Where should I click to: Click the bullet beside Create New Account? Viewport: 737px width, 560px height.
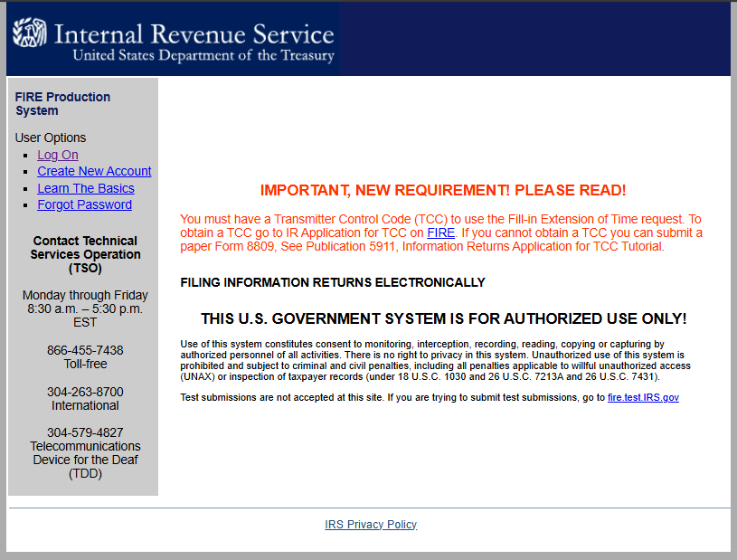click(x=27, y=171)
